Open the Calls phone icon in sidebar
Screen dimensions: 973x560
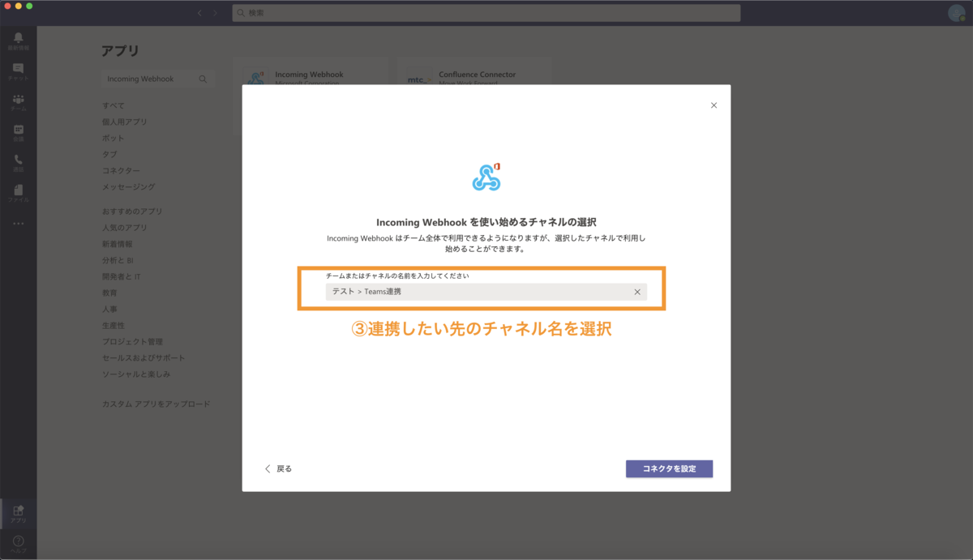pos(18,163)
